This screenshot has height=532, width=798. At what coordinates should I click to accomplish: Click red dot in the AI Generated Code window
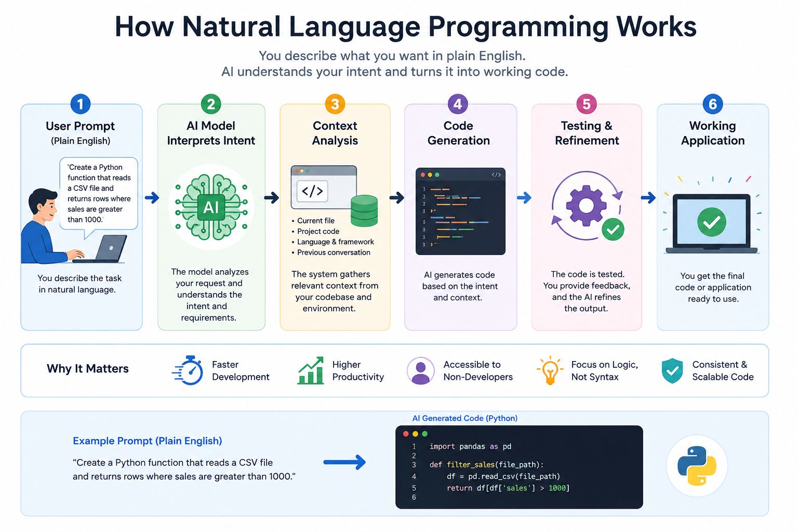(406, 434)
